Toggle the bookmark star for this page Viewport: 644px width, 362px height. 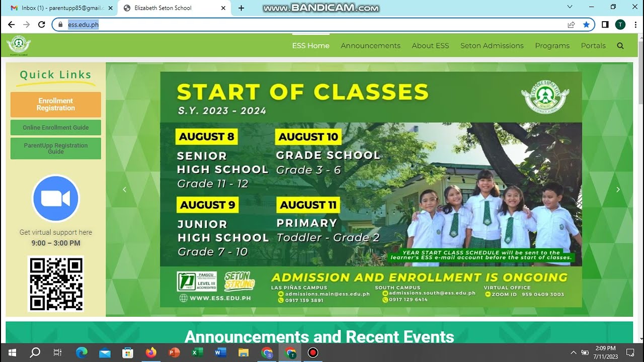click(x=586, y=24)
